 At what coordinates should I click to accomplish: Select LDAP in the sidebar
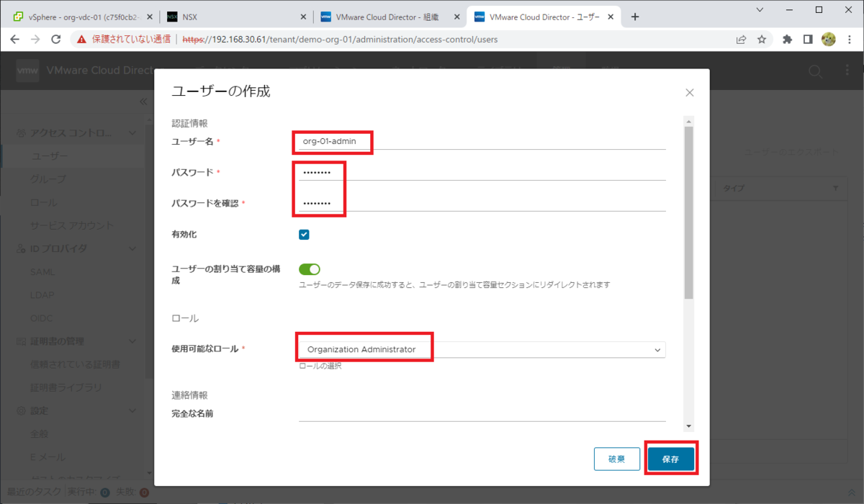(42, 295)
